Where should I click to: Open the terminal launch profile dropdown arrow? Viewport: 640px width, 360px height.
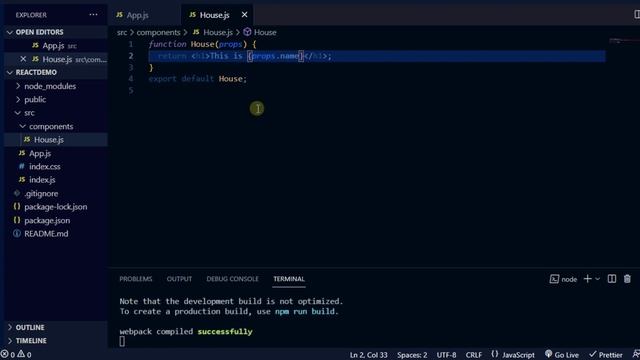point(598,279)
